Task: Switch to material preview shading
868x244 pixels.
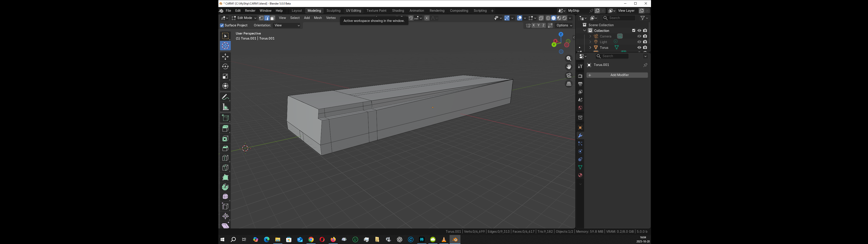Action: point(559,18)
